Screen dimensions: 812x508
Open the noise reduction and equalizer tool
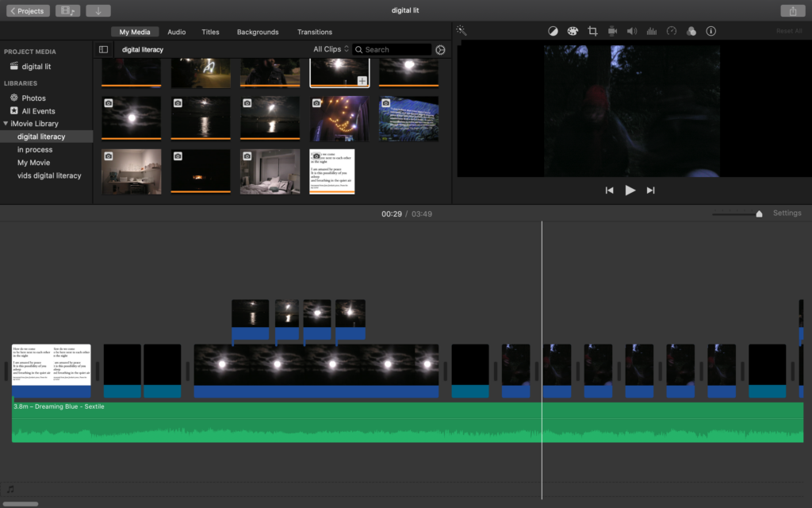[652, 31]
